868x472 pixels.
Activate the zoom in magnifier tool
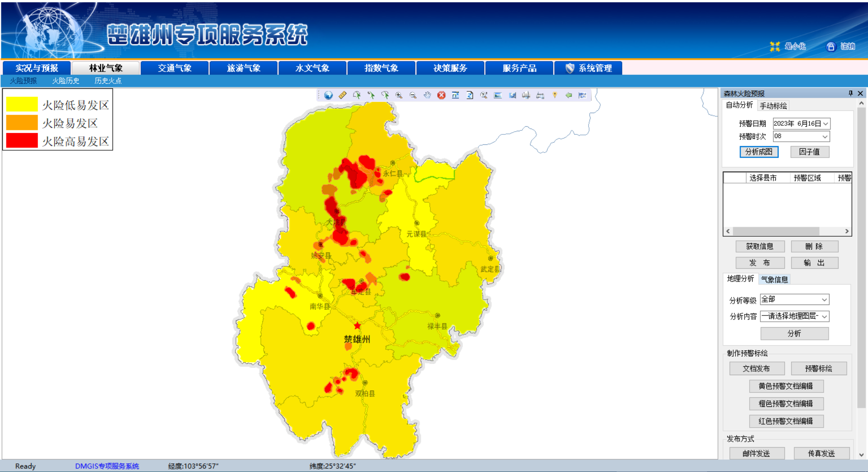pos(399,95)
